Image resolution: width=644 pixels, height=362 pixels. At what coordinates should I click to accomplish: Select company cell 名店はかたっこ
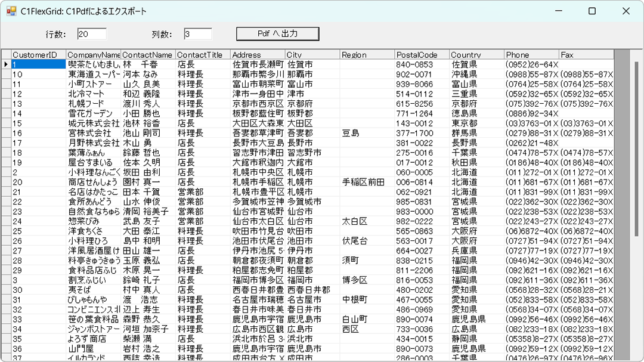93,192
